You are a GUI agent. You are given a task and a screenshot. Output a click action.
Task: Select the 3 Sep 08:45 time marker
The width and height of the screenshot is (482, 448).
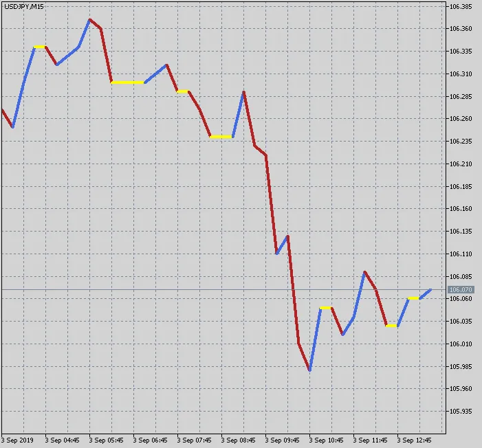[x=238, y=440]
